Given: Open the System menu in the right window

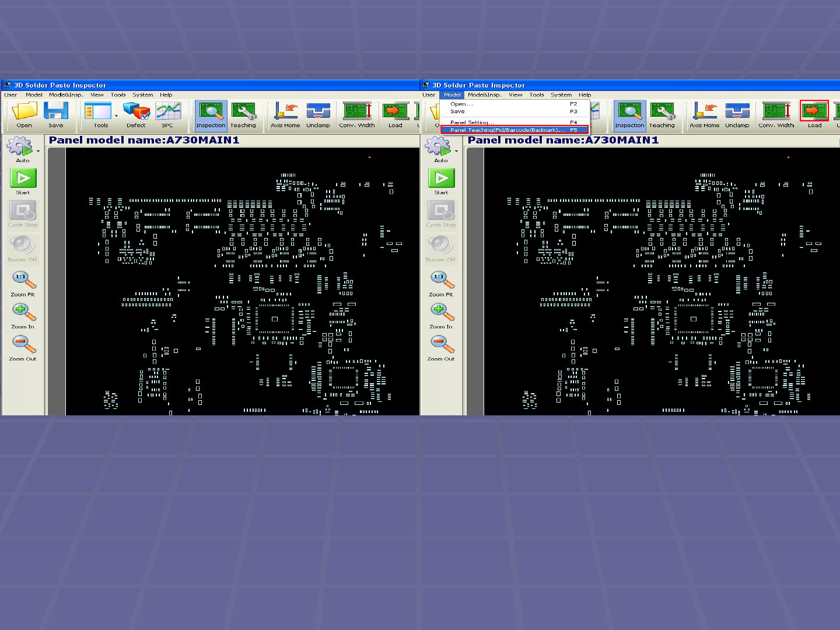Looking at the screenshot, I should pos(562,94).
